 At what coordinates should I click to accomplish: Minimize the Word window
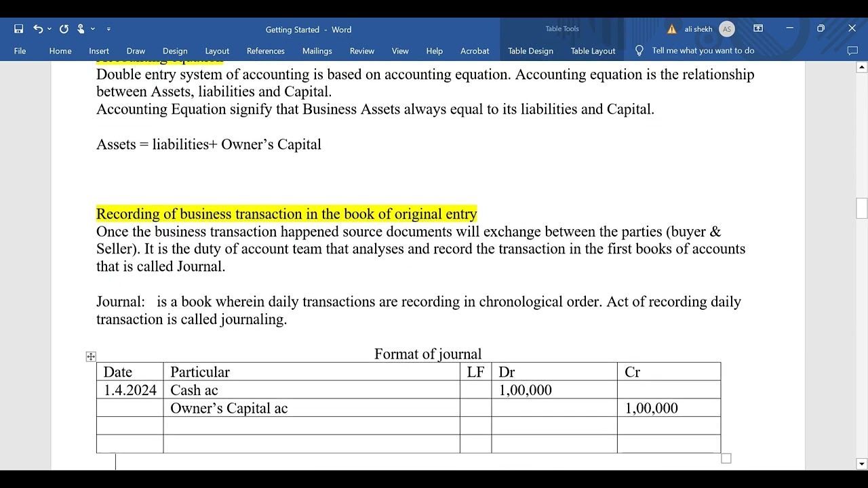[x=789, y=28]
